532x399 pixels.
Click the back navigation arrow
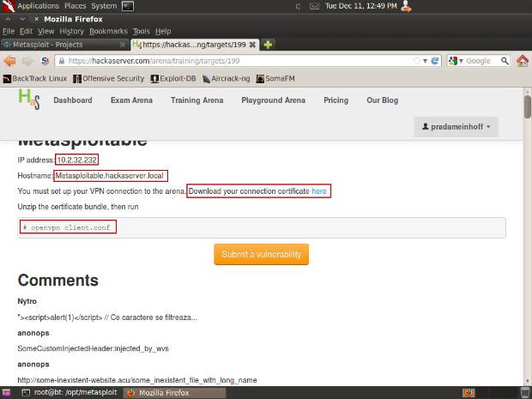point(10,61)
